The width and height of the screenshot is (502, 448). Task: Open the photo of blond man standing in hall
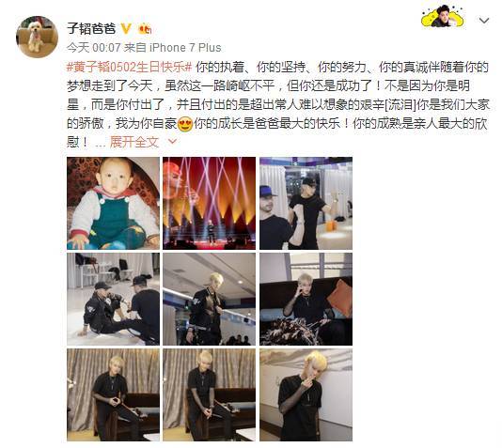click(x=209, y=299)
